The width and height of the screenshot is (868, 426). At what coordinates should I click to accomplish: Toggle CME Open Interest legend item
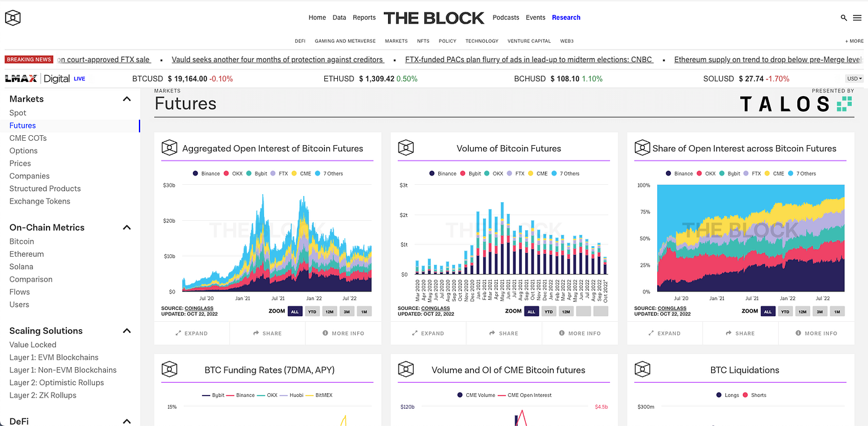pyautogui.click(x=525, y=395)
